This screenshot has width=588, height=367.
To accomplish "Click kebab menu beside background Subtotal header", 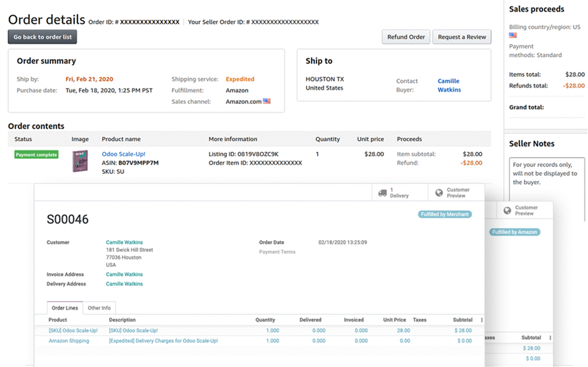I will pos(550,338).
